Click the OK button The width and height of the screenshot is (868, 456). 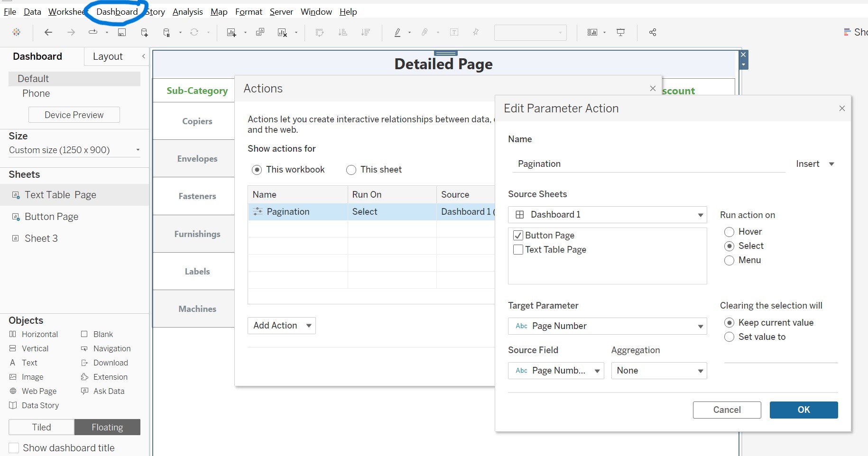tap(803, 410)
